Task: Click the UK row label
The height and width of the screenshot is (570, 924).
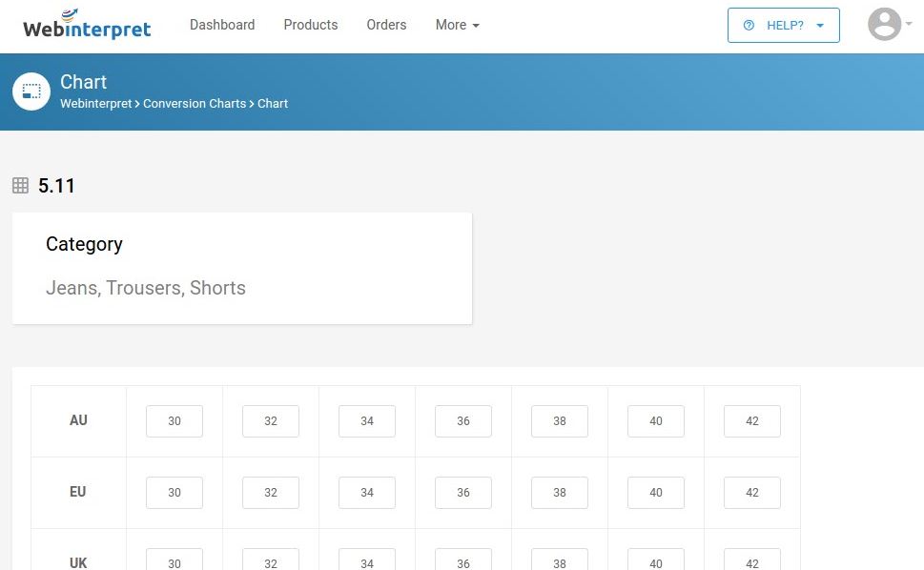Action: coord(78,563)
